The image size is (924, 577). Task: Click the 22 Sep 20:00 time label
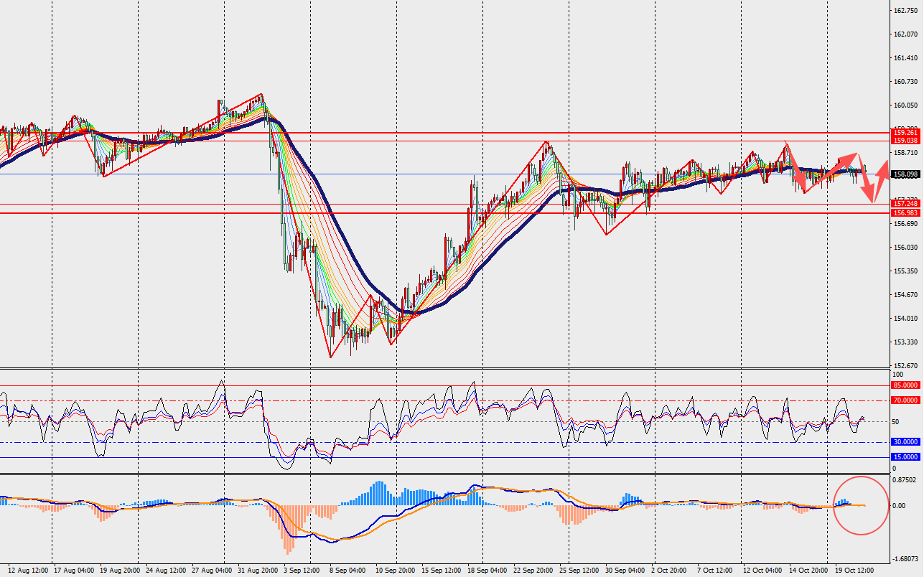[x=533, y=571]
